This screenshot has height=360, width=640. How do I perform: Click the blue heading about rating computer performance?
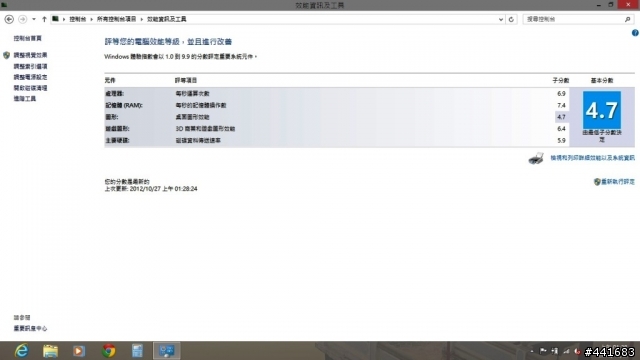tap(168, 42)
